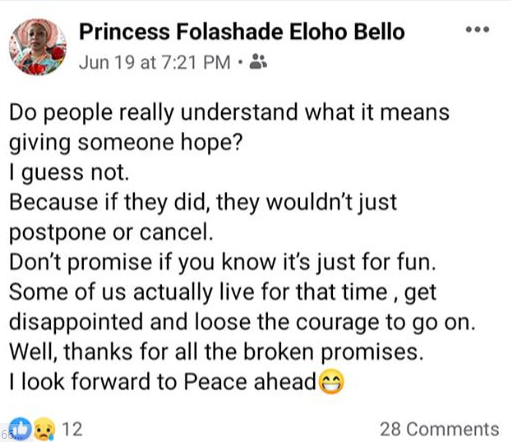
Task: Open the three-dot post options menu
Action: (x=477, y=30)
